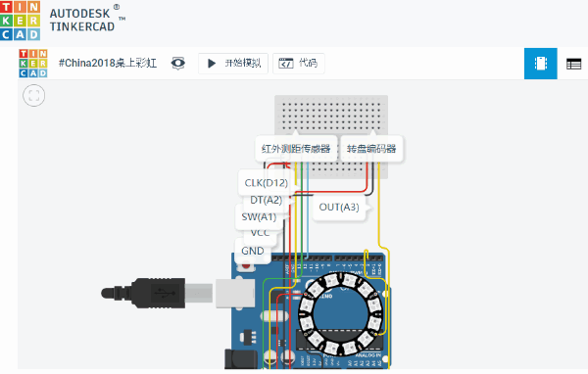Open the project title #China2018桌上彩虹
588x374 pixels.
point(108,63)
